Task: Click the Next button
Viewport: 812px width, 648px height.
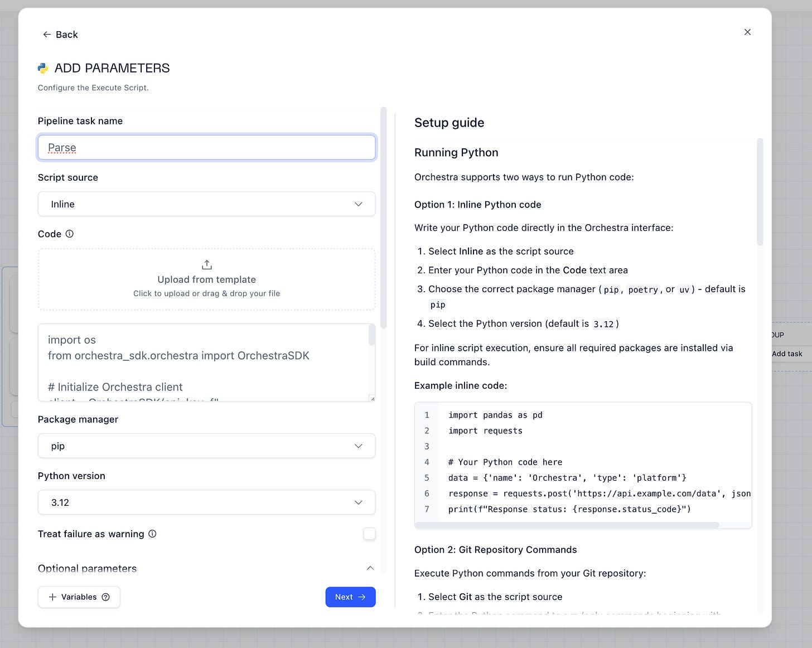Action: tap(350, 597)
